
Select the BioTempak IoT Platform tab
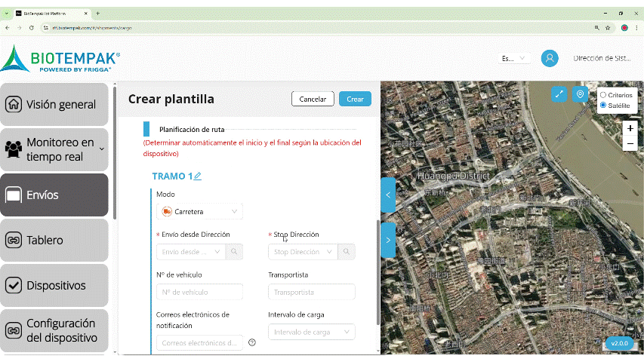coord(51,14)
